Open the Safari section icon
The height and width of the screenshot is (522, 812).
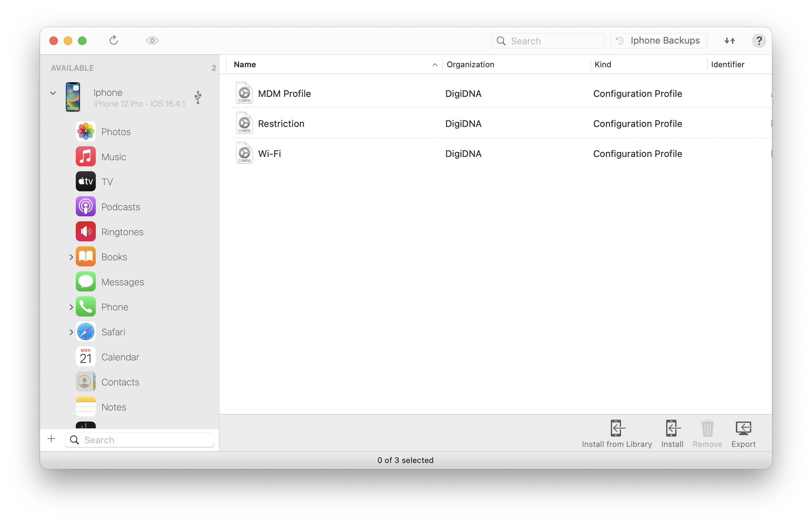(86, 332)
